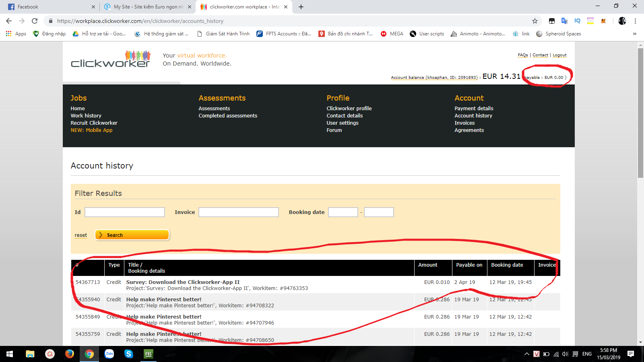The image size is (644, 362).
Task: Show hidden system tray icons
Action: 526,354
